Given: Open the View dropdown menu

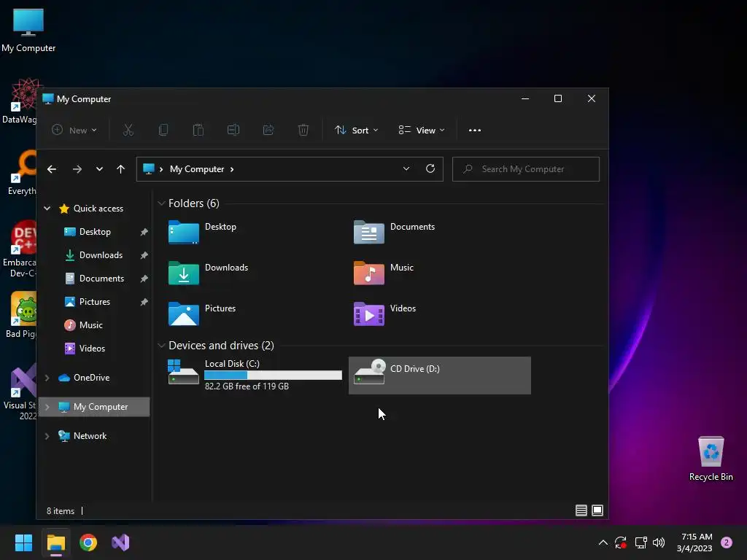Looking at the screenshot, I should [x=422, y=130].
